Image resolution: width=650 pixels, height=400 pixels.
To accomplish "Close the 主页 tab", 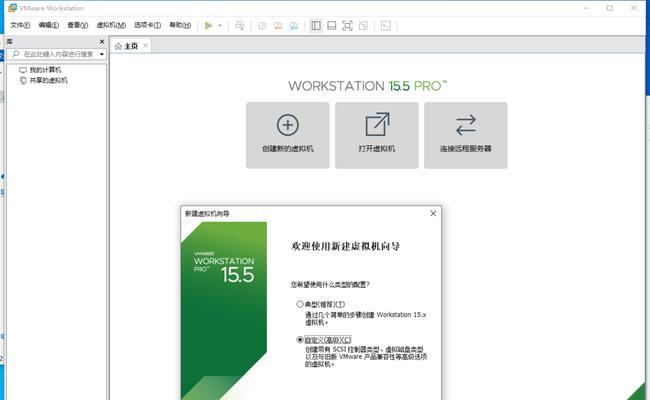I will pos(145,46).
